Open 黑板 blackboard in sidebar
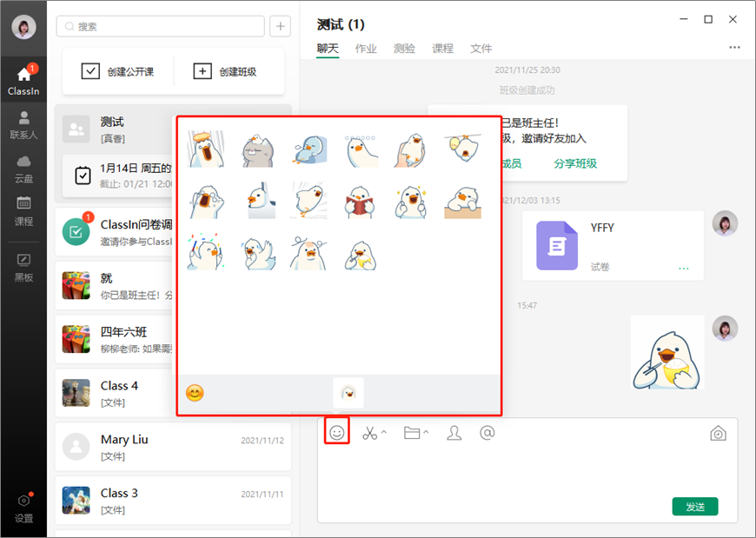756x538 pixels. (23, 268)
